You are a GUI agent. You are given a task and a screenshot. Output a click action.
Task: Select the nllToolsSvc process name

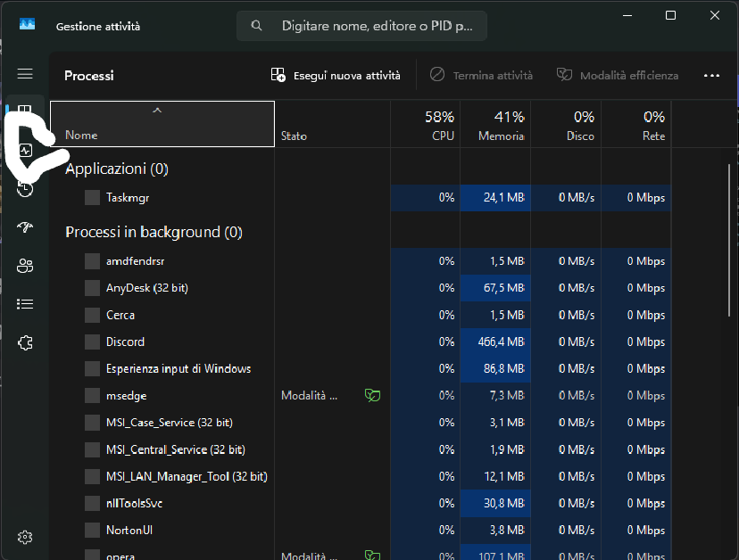134,503
